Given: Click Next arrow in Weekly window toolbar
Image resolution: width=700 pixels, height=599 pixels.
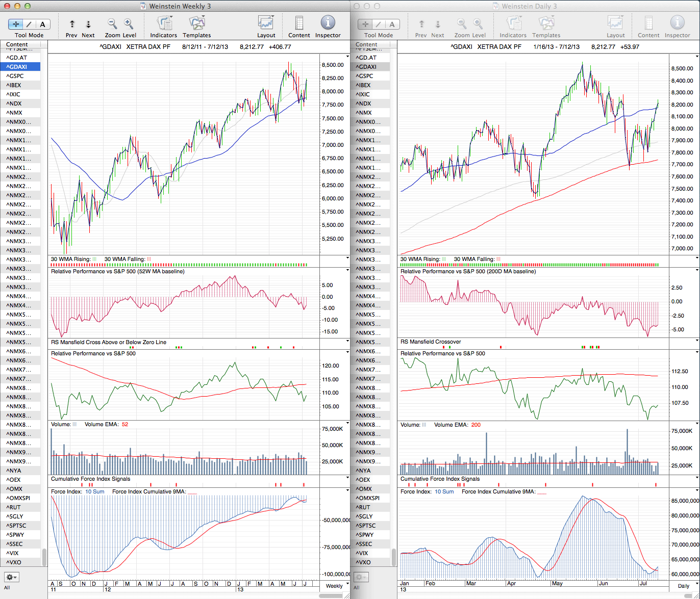Looking at the screenshot, I should coord(88,24).
